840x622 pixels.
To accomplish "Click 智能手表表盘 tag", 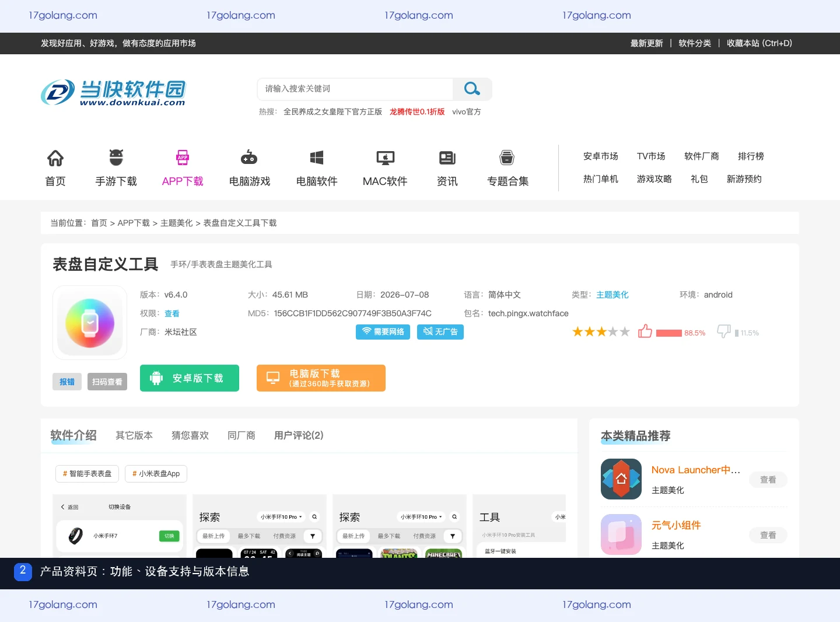I will click(x=87, y=474).
